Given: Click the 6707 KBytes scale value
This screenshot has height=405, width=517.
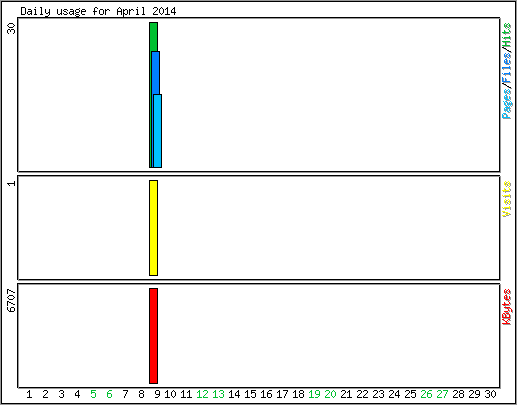Looking at the screenshot, I should pyautogui.click(x=12, y=300).
